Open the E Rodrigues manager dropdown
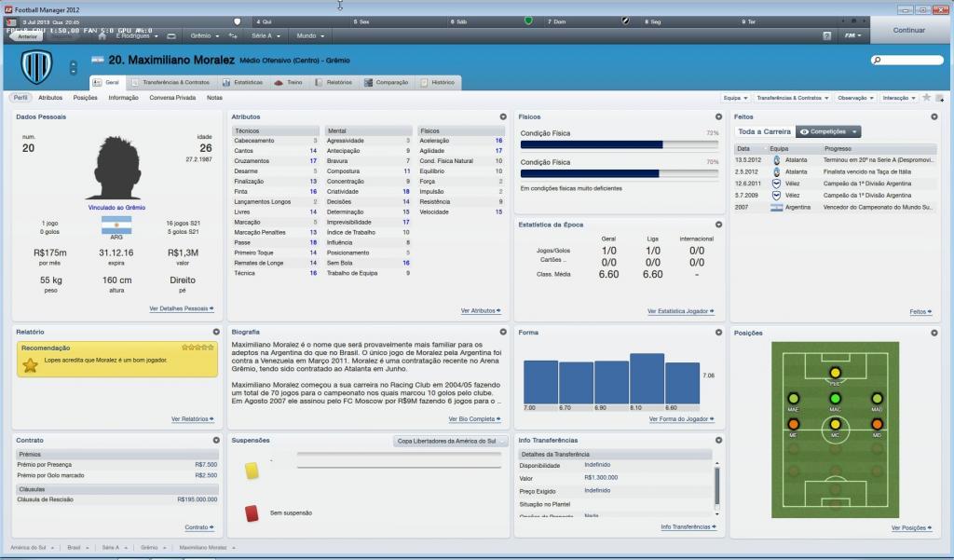This screenshot has width=954, height=560. tap(136, 36)
